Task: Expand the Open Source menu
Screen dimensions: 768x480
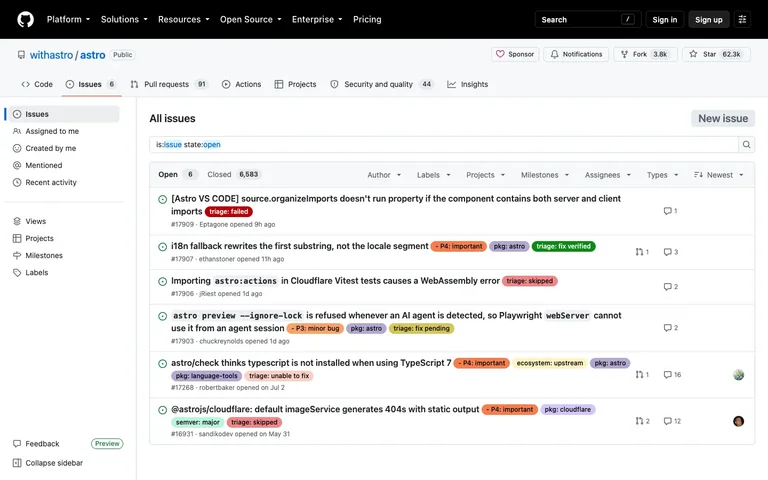Action: click(250, 20)
